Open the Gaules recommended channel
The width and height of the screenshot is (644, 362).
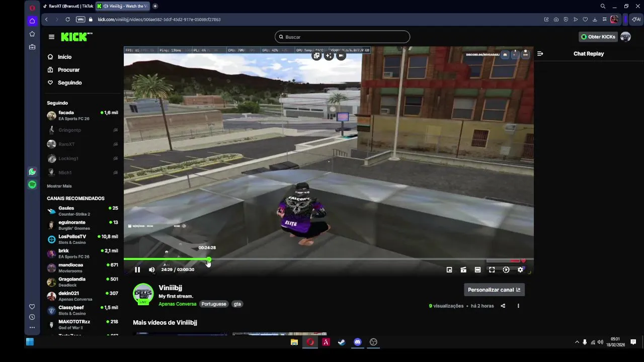coord(83,211)
